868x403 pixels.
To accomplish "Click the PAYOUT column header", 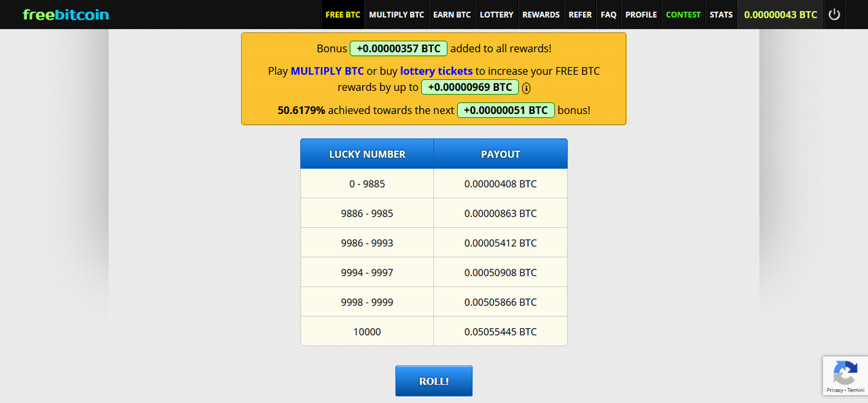I will pyautogui.click(x=500, y=154).
